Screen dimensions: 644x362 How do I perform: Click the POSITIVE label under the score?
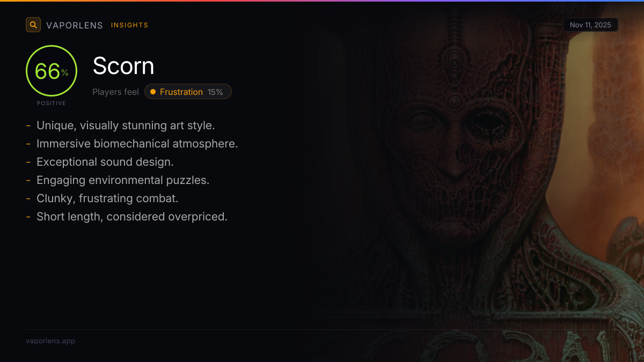click(x=52, y=103)
